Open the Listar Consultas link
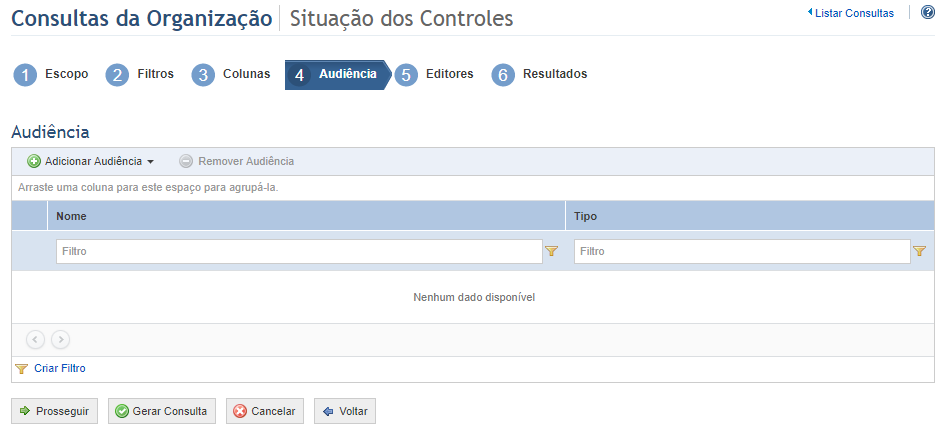The height and width of the screenshot is (434, 944). (x=850, y=13)
